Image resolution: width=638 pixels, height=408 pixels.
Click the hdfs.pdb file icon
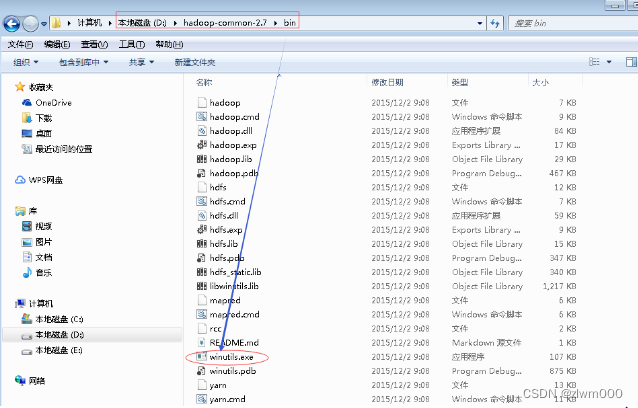(x=201, y=258)
